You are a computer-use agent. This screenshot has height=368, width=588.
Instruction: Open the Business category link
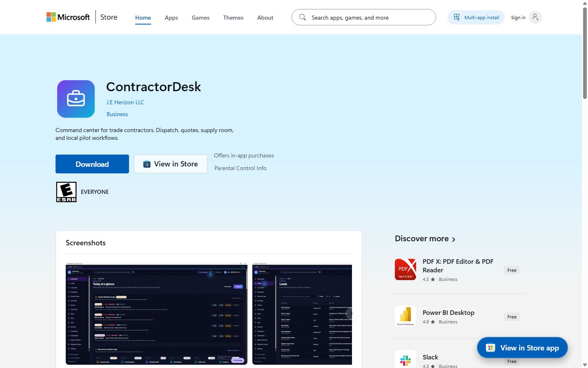[117, 114]
